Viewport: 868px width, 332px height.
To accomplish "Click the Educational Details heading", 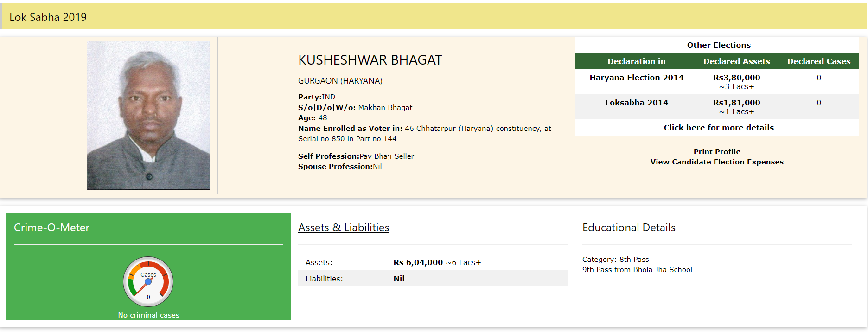I will point(629,228).
